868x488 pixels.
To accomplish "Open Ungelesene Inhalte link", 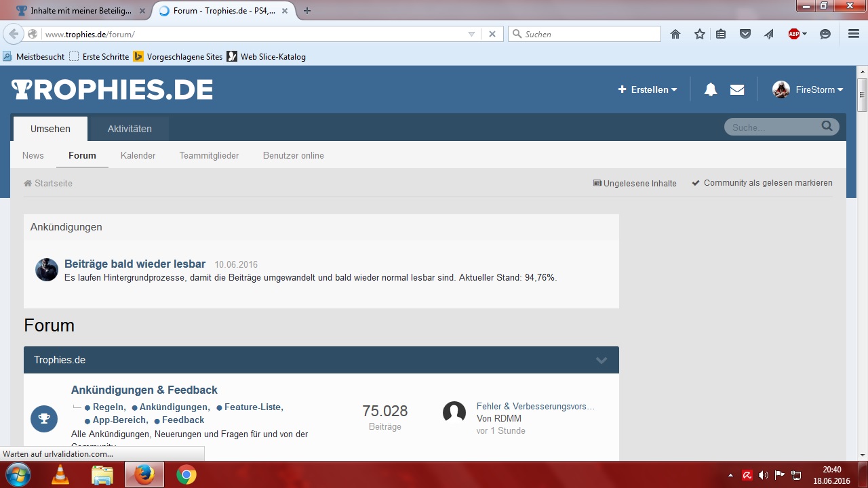I will [635, 183].
